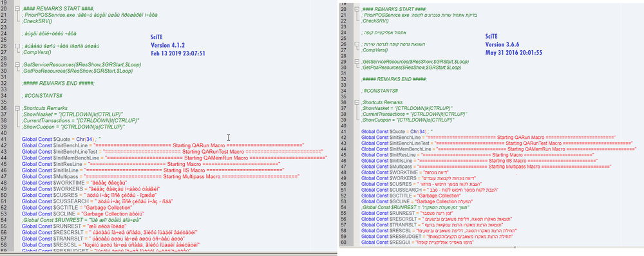Collapse GetServiceResources fold in left editor
Viewport: 644px width, 256px height.
coord(17,65)
